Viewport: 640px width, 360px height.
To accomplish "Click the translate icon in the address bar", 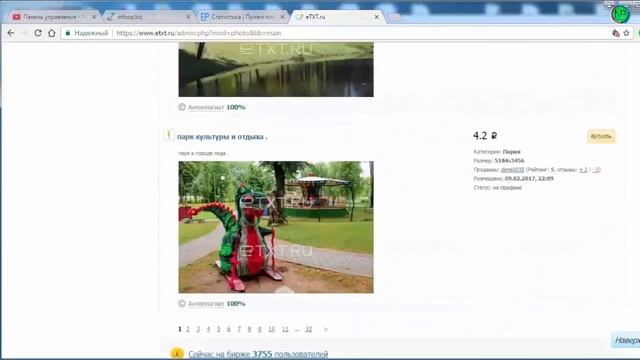I will [616, 33].
